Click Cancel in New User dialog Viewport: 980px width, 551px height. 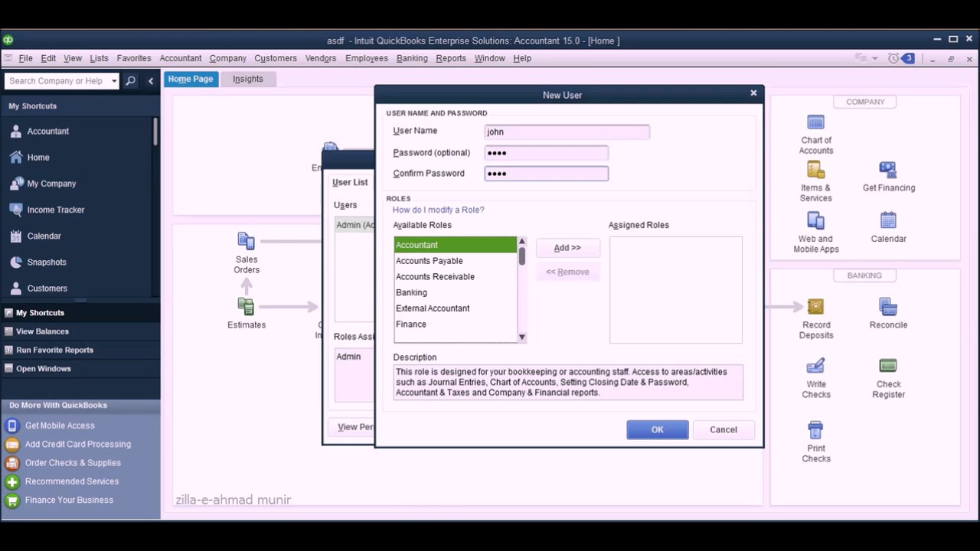coord(724,429)
